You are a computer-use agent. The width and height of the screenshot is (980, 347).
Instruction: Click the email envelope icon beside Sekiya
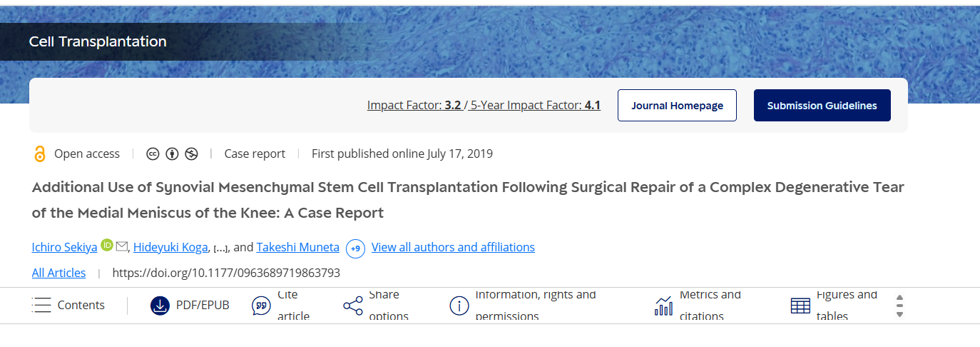point(122,246)
